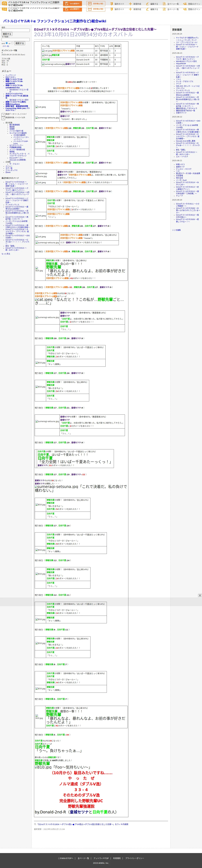Click sumeragi-setsuna.jpg image in the character table
Viewport: 202px width, 868px height.
[x=53, y=64]
